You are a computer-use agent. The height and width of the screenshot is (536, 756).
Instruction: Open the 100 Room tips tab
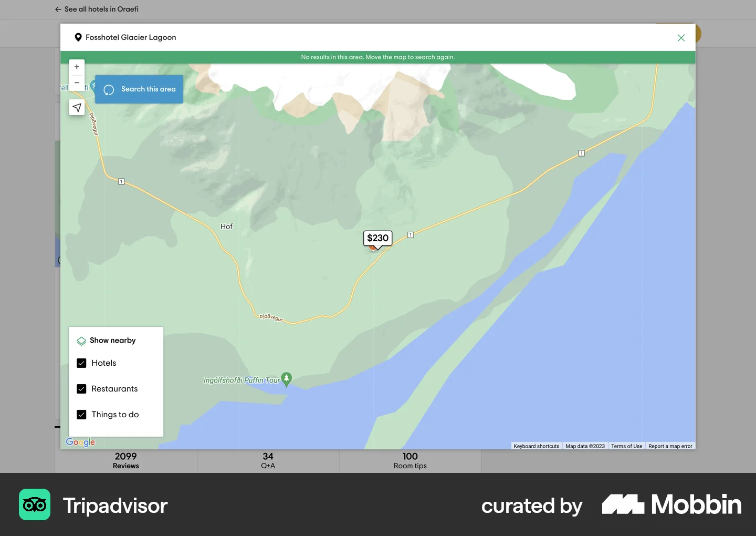click(411, 461)
